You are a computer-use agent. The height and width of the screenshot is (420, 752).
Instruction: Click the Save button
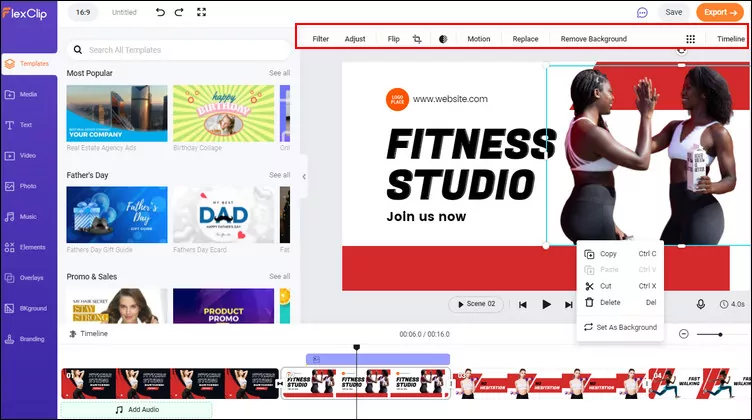[673, 12]
